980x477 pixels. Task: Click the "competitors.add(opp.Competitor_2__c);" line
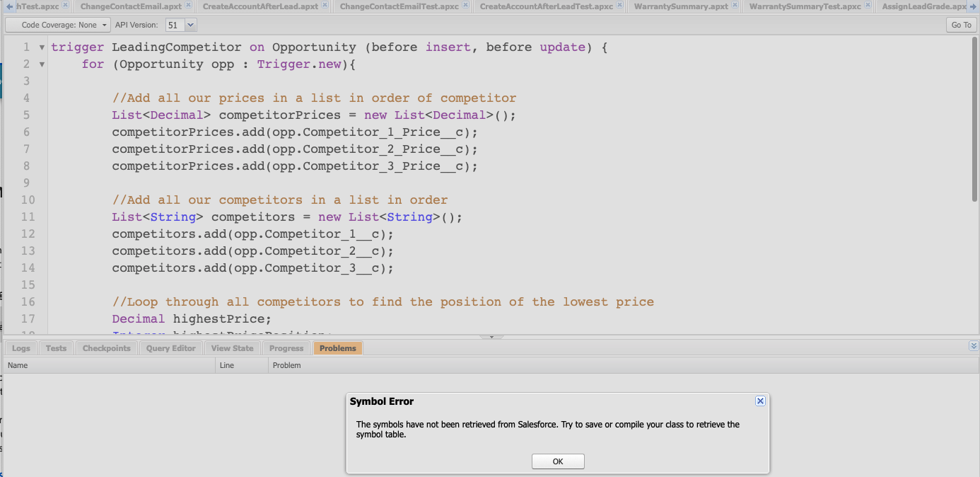pos(252,251)
